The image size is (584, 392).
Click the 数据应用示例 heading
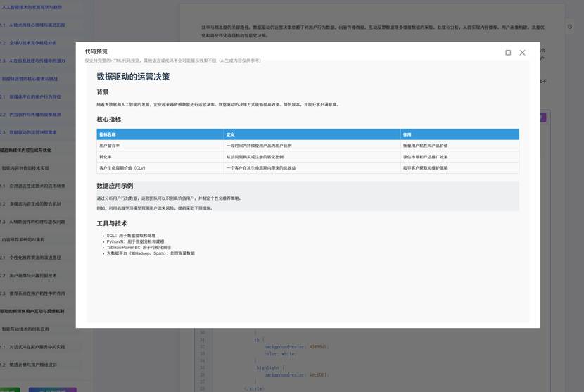[115, 186]
